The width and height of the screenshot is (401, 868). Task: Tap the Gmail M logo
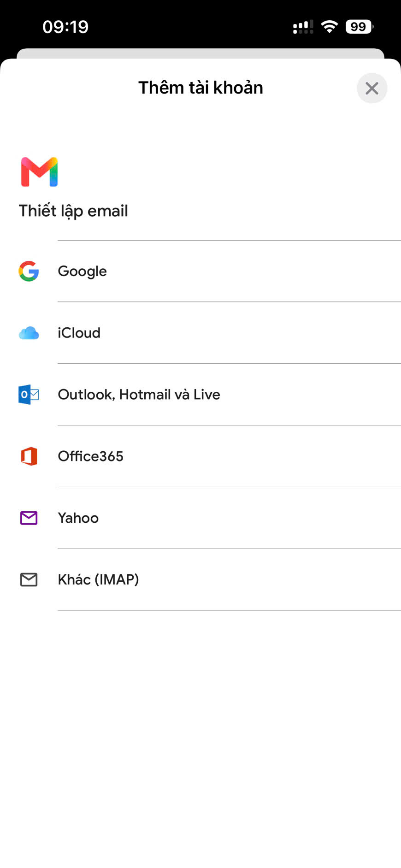(x=40, y=172)
